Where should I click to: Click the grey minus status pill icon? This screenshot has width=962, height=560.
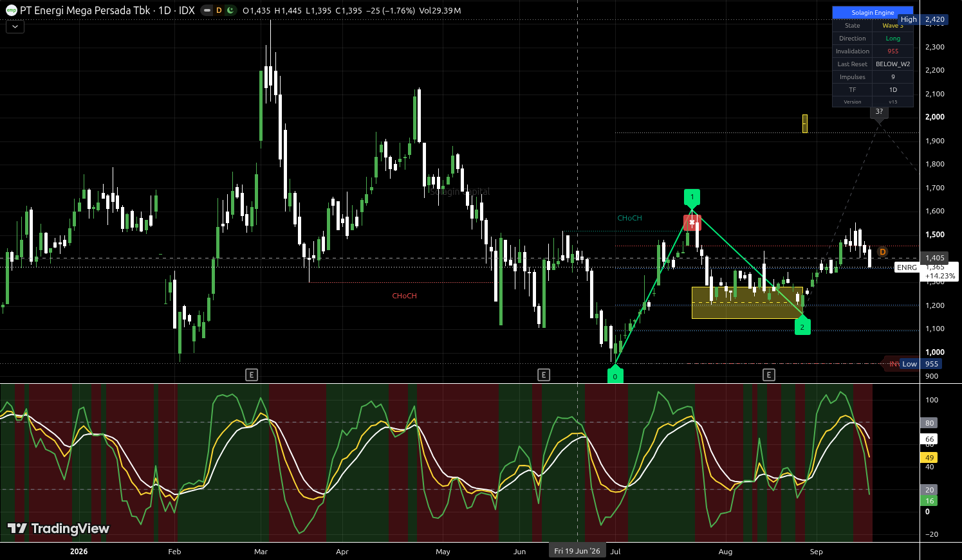click(x=207, y=10)
